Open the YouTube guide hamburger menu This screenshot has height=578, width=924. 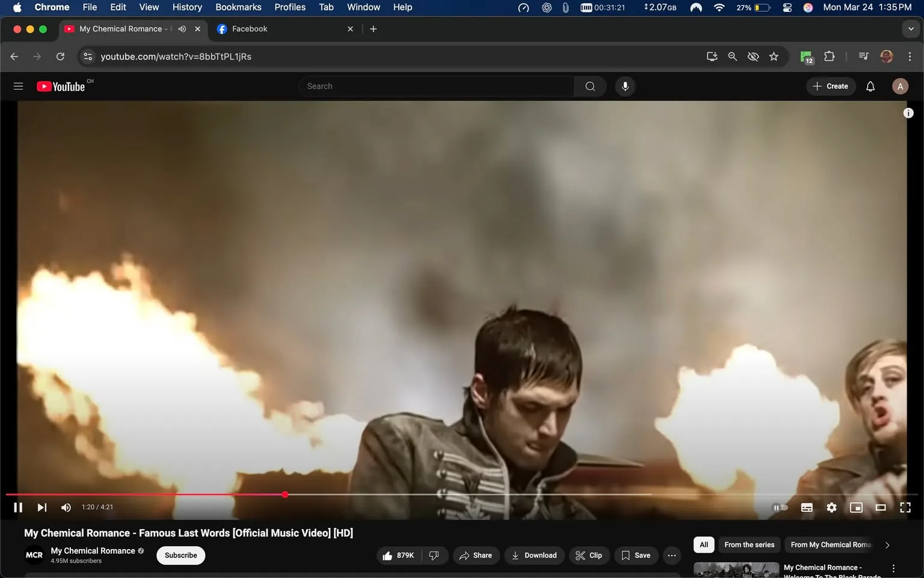(x=18, y=86)
